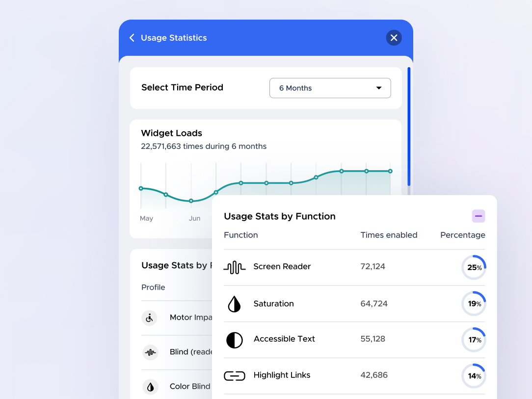Click the lowest chart point above Jun
This screenshot has width=532, height=399.
(191, 201)
